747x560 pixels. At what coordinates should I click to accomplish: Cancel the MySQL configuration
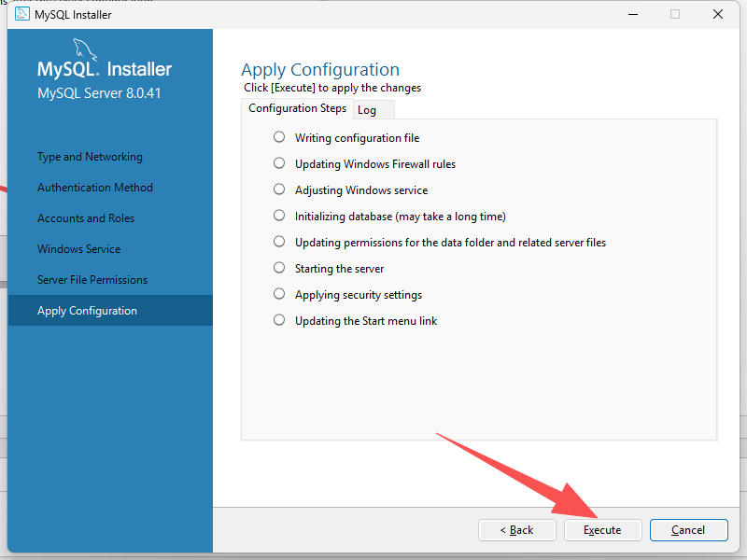688,530
